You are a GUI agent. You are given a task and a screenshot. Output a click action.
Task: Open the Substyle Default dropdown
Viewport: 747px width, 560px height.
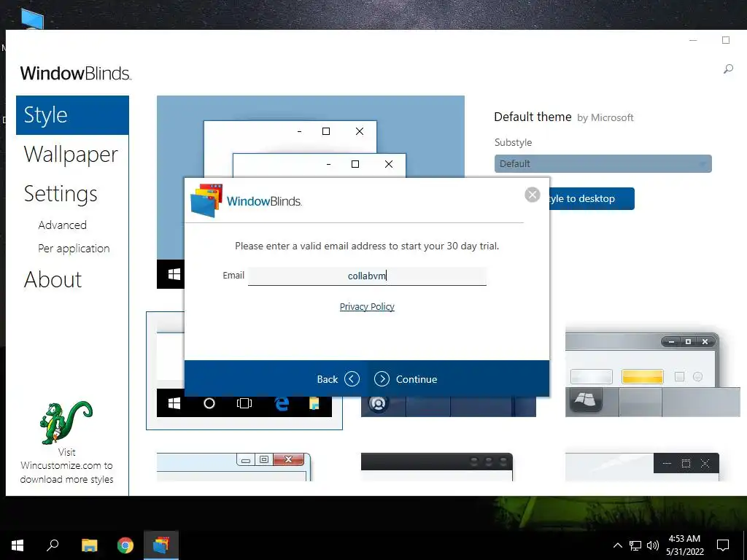click(603, 164)
